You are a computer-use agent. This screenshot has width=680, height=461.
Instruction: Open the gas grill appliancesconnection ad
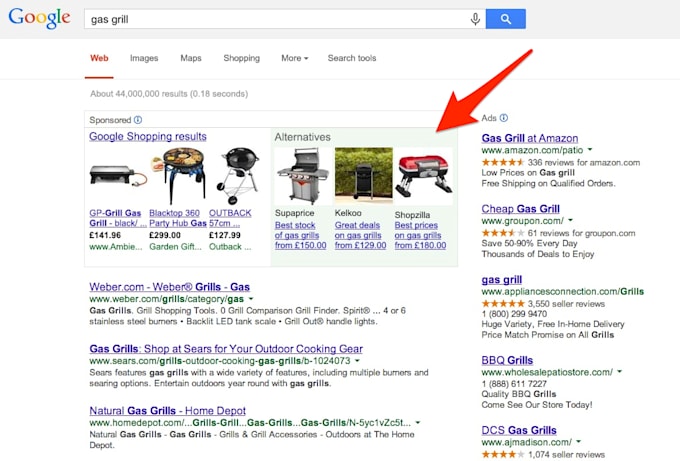pos(502,280)
